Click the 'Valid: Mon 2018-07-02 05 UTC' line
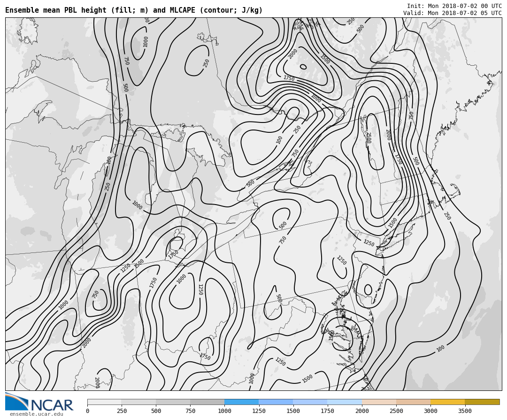 pyautogui.click(x=453, y=13)
